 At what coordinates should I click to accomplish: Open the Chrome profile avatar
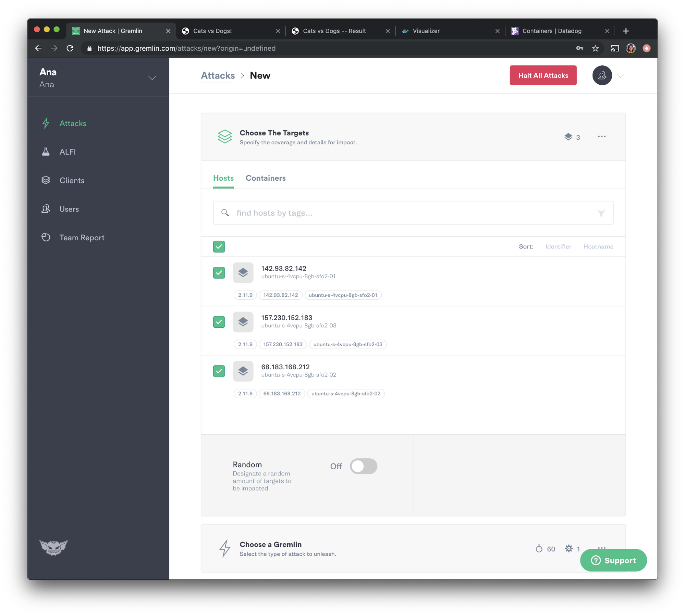tap(631, 48)
